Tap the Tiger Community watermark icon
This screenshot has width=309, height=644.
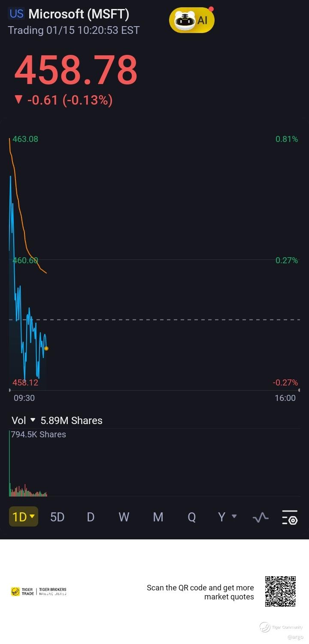tap(265, 627)
